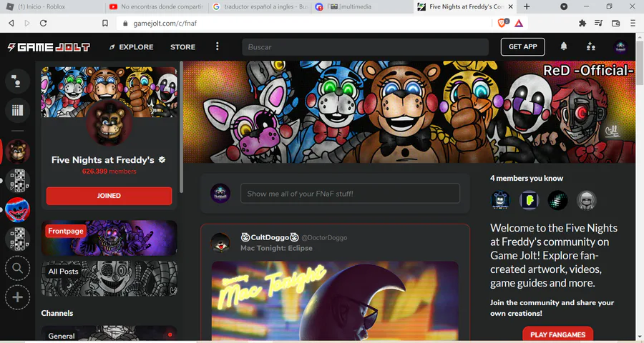This screenshot has width=644, height=343.
Task: Open the three-dot more menu
Action: [218, 46]
